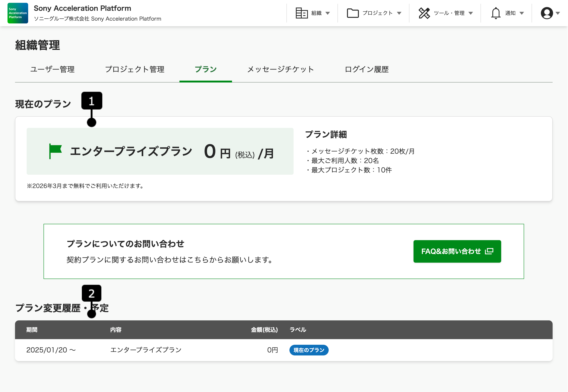Click the エンタープライズプラン table cell
The width and height of the screenshot is (568, 392).
click(x=146, y=350)
